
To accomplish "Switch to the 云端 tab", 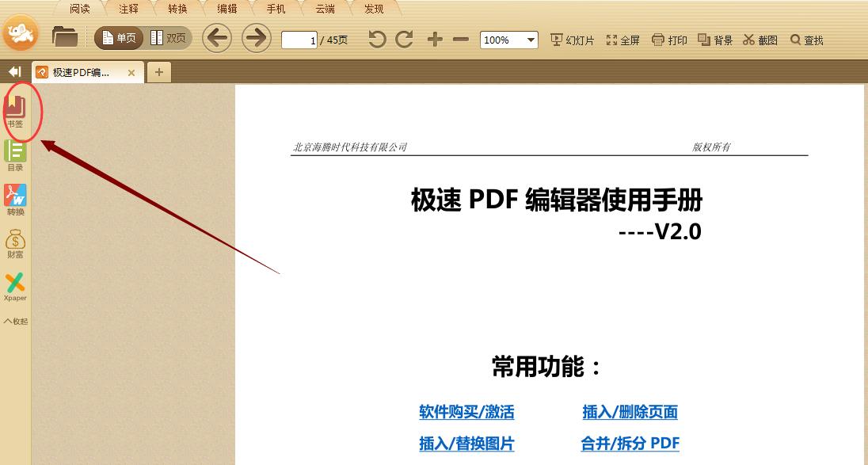I will click(x=325, y=9).
